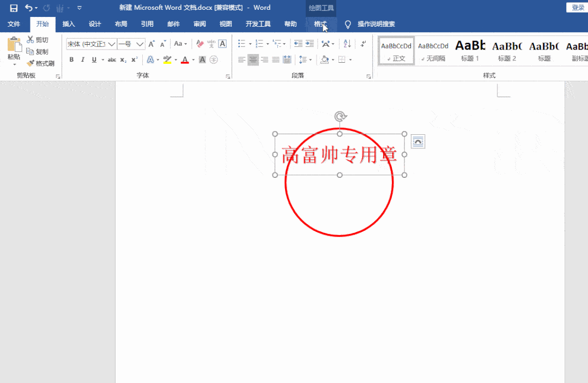This screenshot has width=588, height=383.
Task: Select the 无间隔 style
Action: [x=433, y=51]
